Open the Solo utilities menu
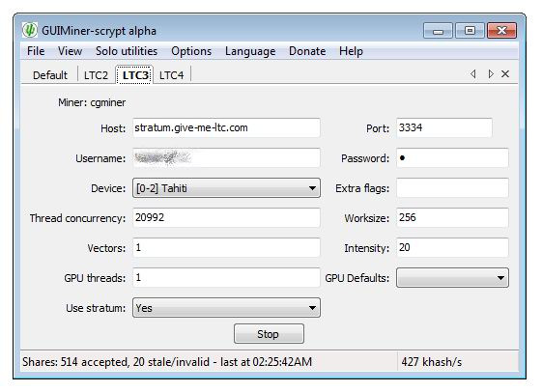Viewport: 542px width, 392px height. pos(127,51)
